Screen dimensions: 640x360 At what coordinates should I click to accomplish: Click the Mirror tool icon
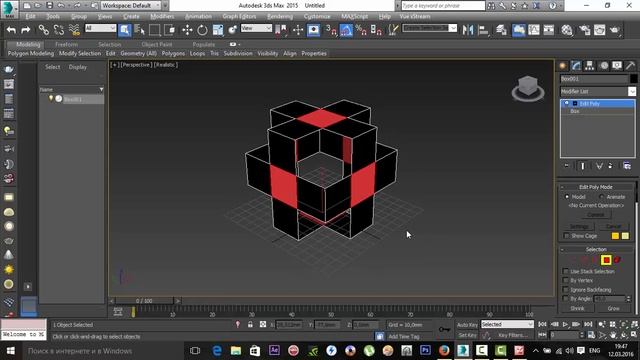pyautogui.click(x=468, y=30)
